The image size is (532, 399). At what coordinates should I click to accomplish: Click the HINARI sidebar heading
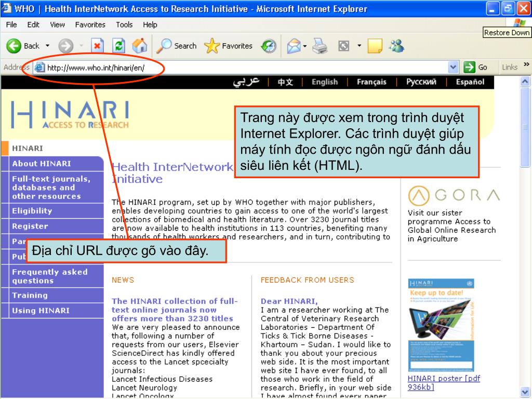coord(28,148)
